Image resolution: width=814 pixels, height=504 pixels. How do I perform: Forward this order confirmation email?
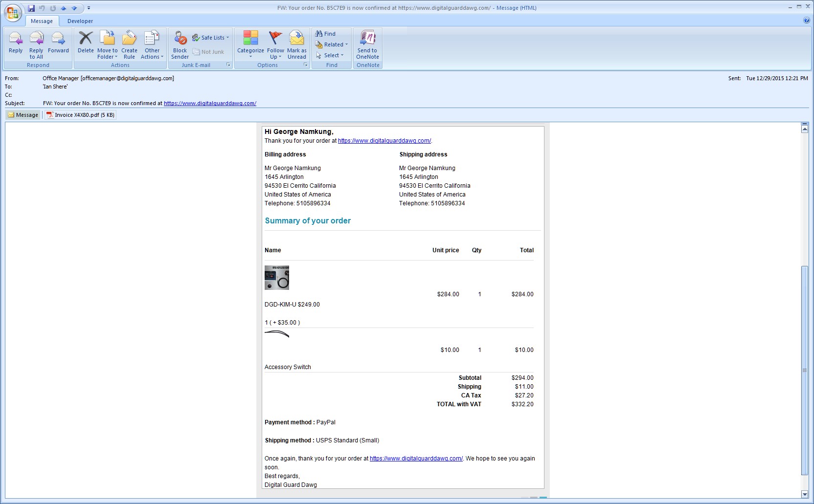pyautogui.click(x=58, y=43)
